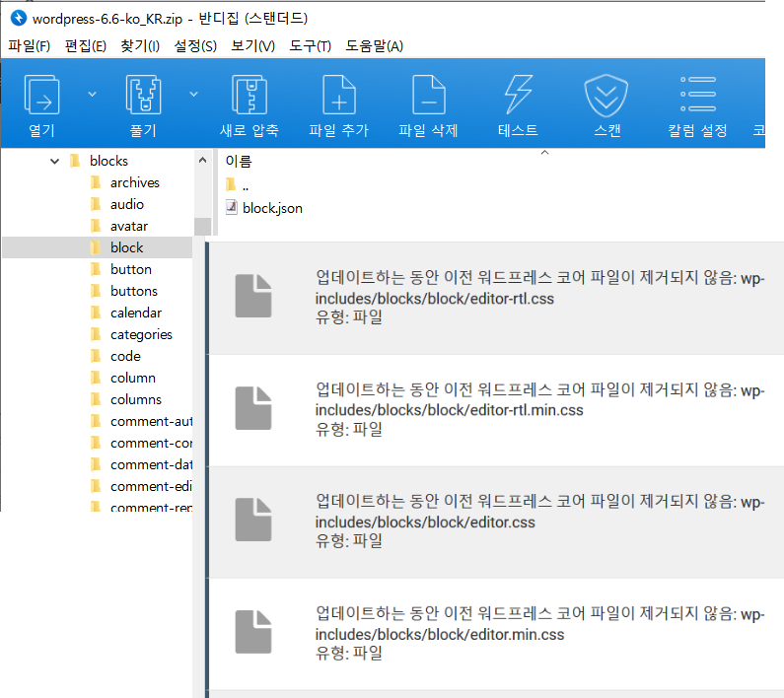This screenshot has width=784, height=698.
Task: Click the editor-rtl.css file icon
Action: tap(253, 296)
